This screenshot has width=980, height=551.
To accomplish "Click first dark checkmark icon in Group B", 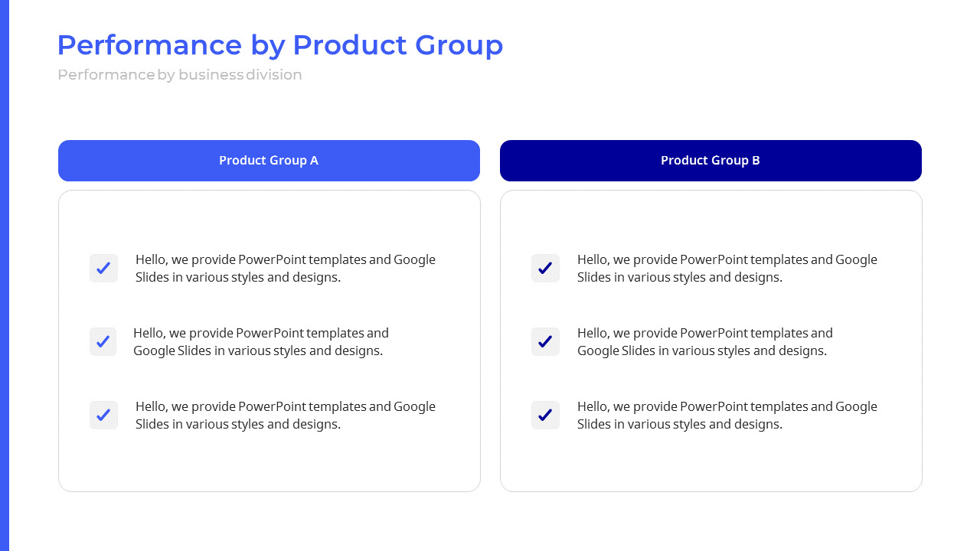I will click(545, 268).
